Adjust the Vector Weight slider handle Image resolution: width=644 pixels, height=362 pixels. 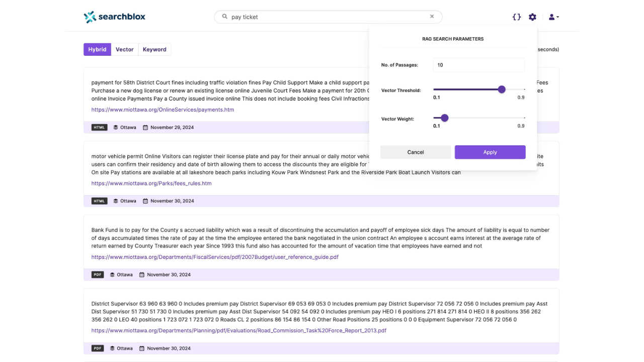444,118
